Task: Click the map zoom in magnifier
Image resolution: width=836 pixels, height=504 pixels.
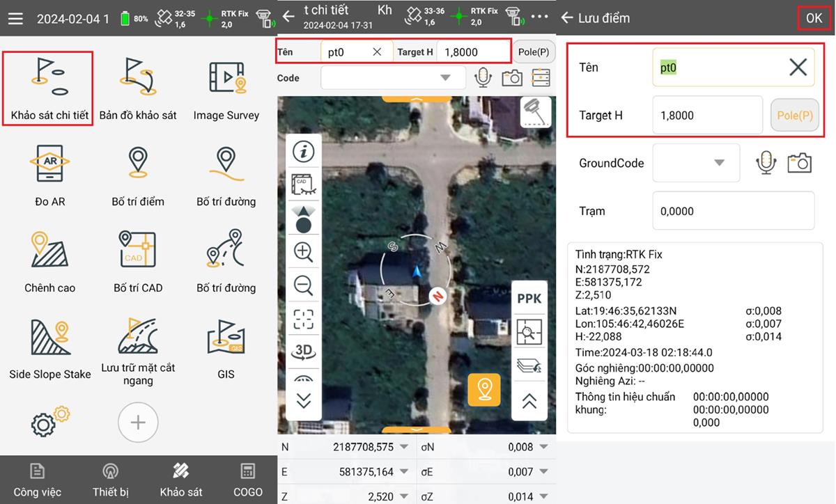Action: pos(304,252)
